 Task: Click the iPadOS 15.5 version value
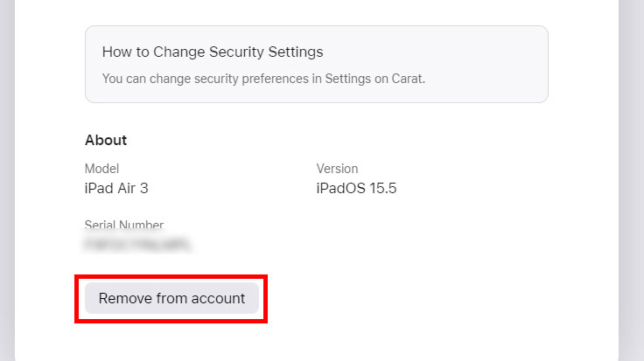[356, 188]
